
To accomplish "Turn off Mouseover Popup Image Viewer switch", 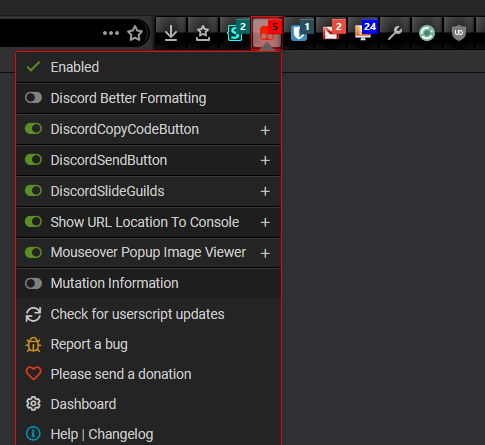I will click(x=33, y=252).
